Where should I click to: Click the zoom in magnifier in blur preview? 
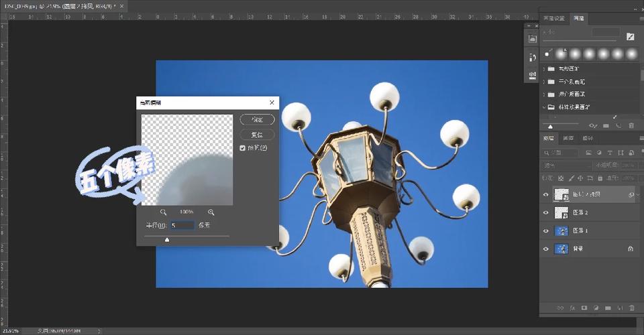click(211, 212)
